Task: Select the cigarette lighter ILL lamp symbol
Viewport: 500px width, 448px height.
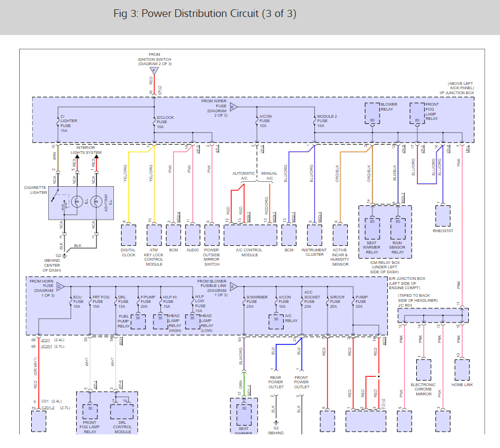Action: click(77, 201)
